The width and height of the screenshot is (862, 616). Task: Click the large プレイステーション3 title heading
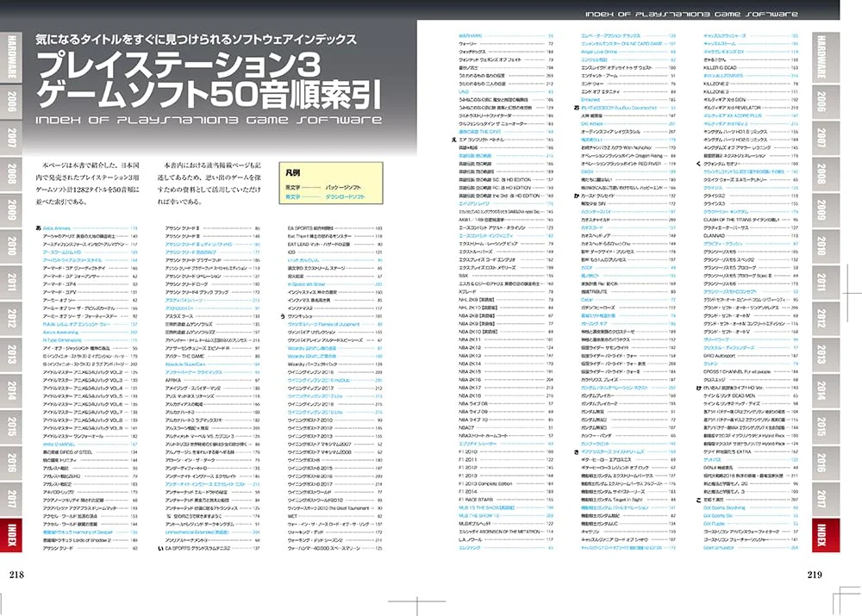(x=178, y=65)
